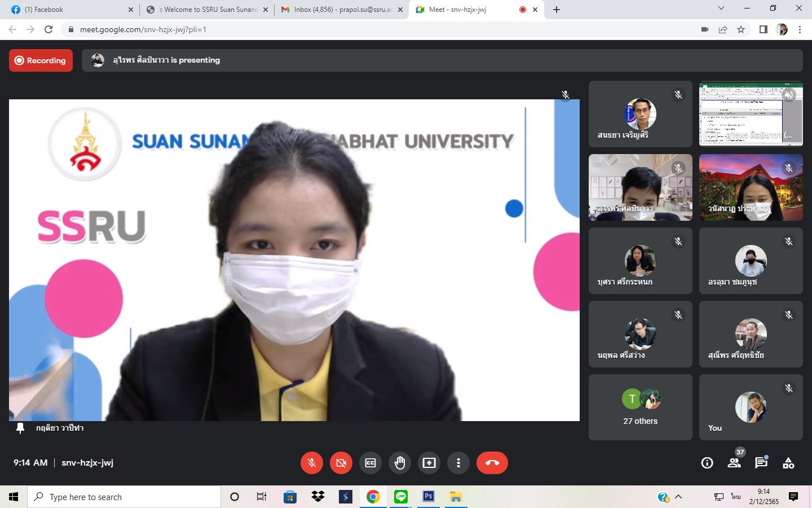812x508 pixels.
Task: Open the Activities panel
Action: click(788, 463)
